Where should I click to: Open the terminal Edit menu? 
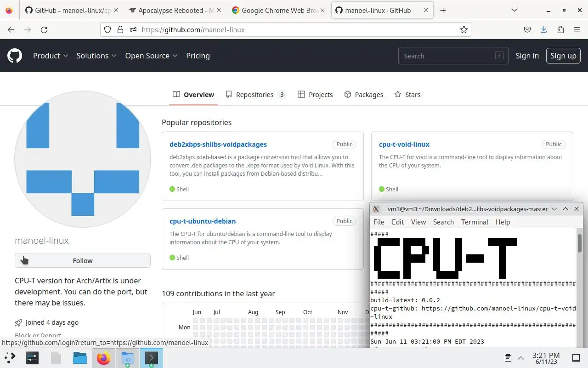pyautogui.click(x=398, y=222)
